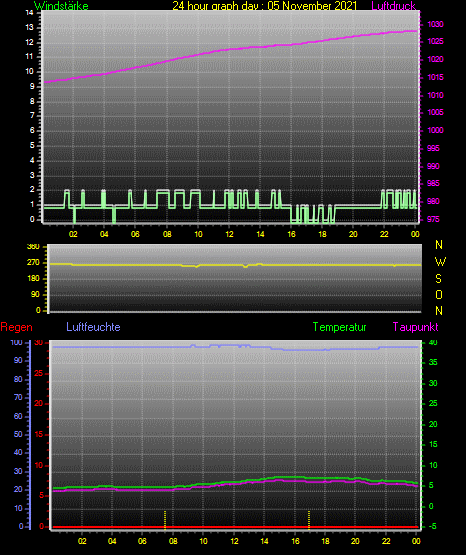Screen dimensions: 466x555
Task: Click the S compass direction label
Action: [x=438, y=279]
